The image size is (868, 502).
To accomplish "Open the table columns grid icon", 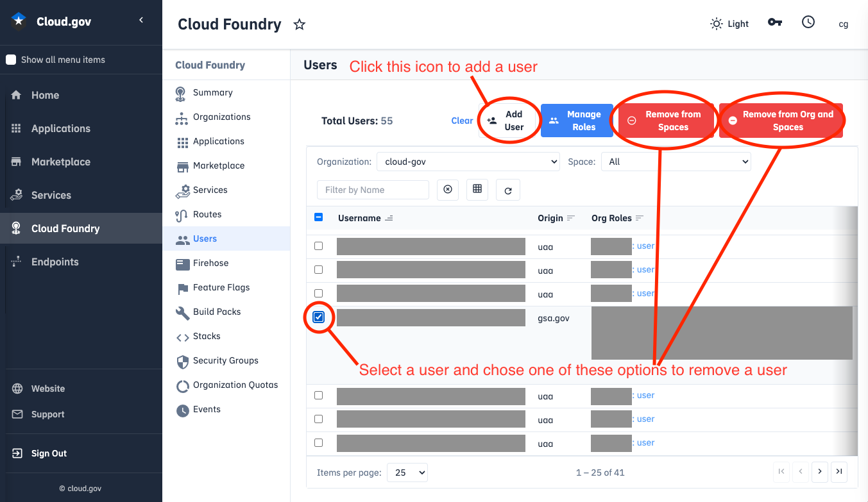I will [x=477, y=189].
